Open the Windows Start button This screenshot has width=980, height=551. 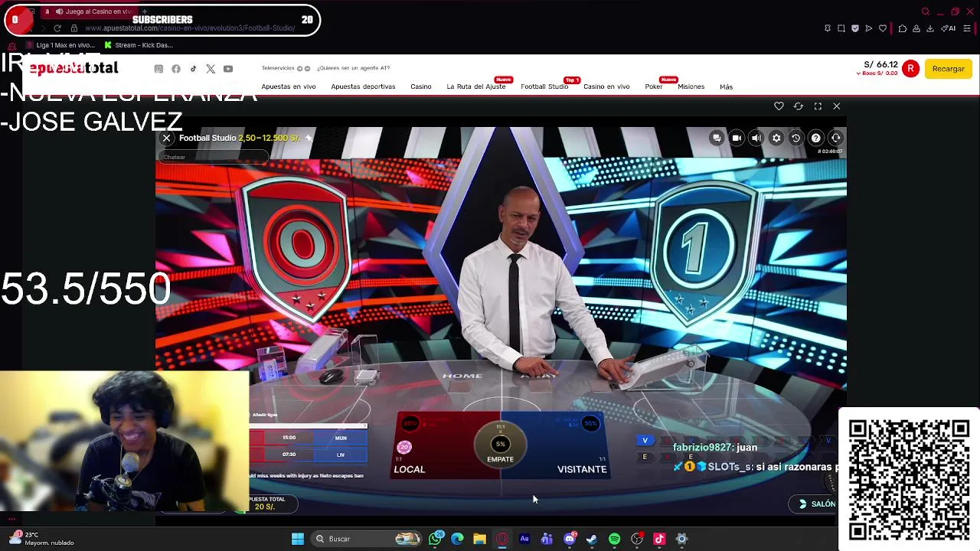[x=298, y=539]
